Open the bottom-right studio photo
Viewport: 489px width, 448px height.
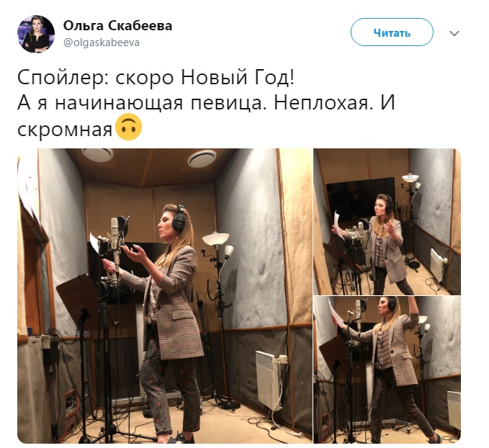387,369
